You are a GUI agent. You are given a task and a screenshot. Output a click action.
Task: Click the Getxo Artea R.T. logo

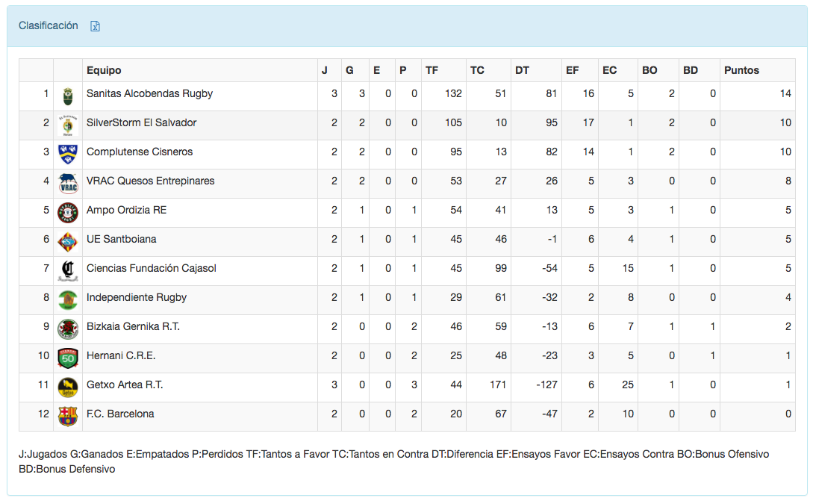tap(68, 387)
